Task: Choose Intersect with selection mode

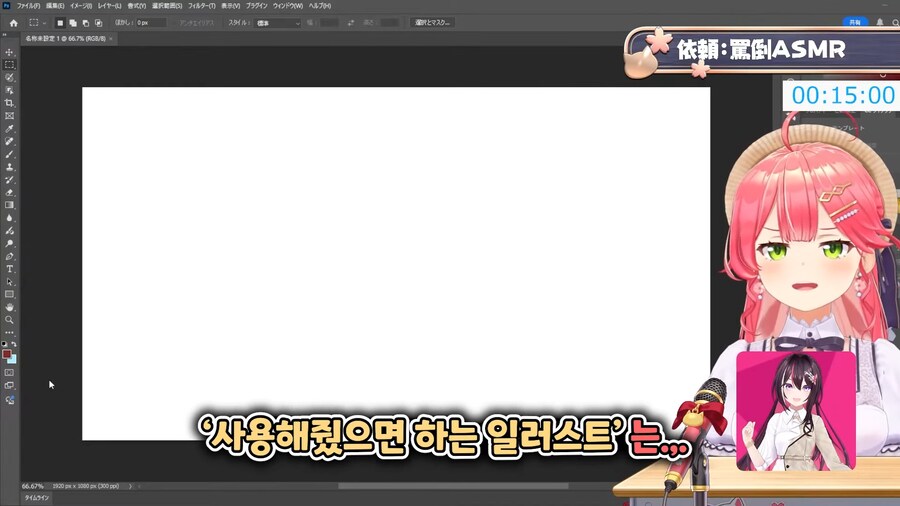Action: point(98,23)
